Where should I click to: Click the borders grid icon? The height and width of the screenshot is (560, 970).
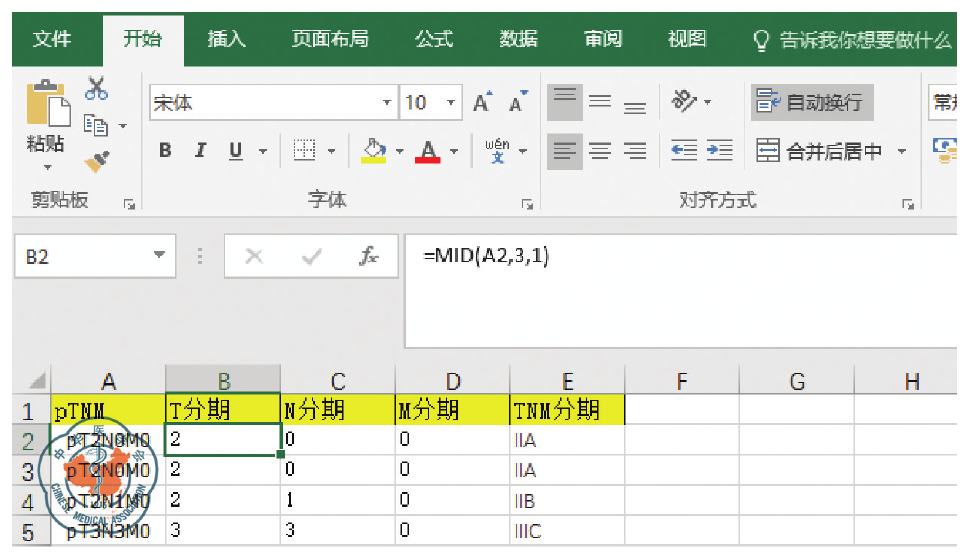tap(304, 151)
